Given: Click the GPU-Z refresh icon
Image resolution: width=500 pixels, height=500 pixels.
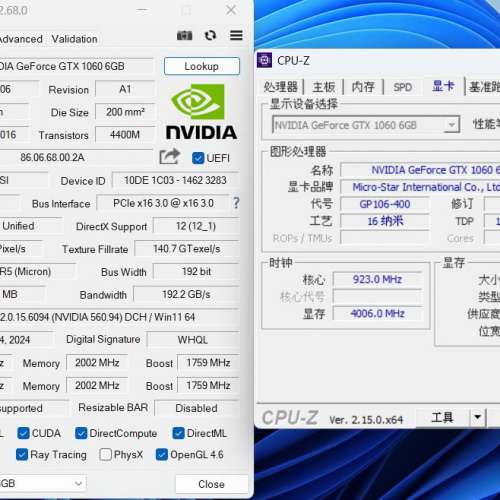Looking at the screenshot, I should [210, 35].
